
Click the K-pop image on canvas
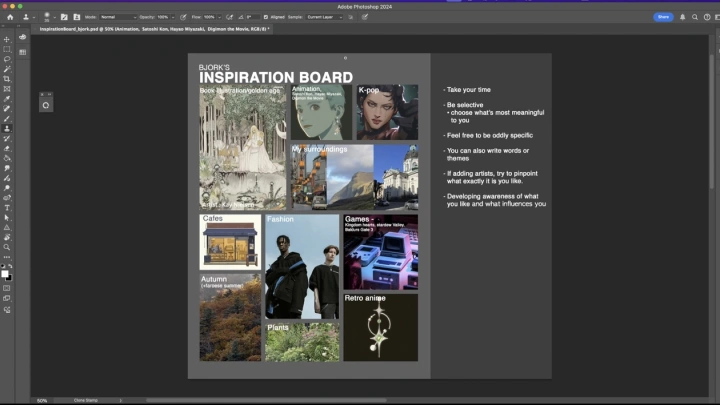(x=388, y=112)
